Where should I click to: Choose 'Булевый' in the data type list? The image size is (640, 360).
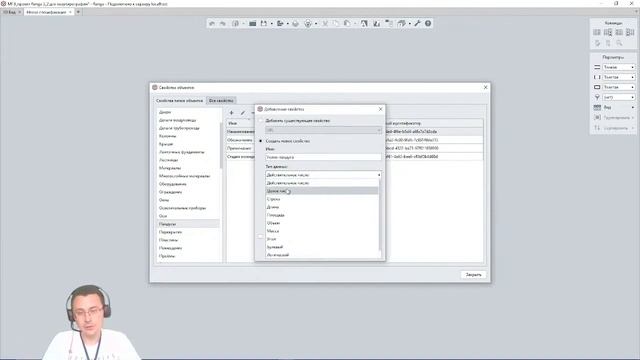(x=322, y=247)
